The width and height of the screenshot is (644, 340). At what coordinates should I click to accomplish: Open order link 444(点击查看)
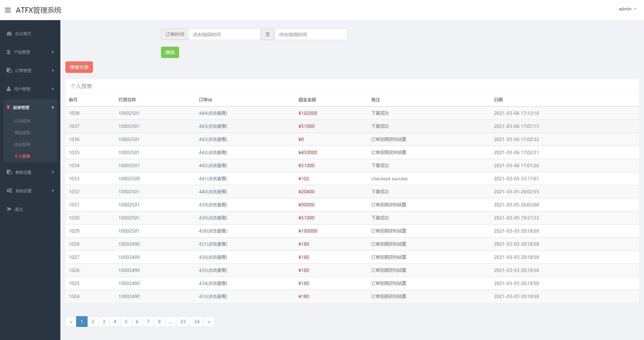pos(213,113)
